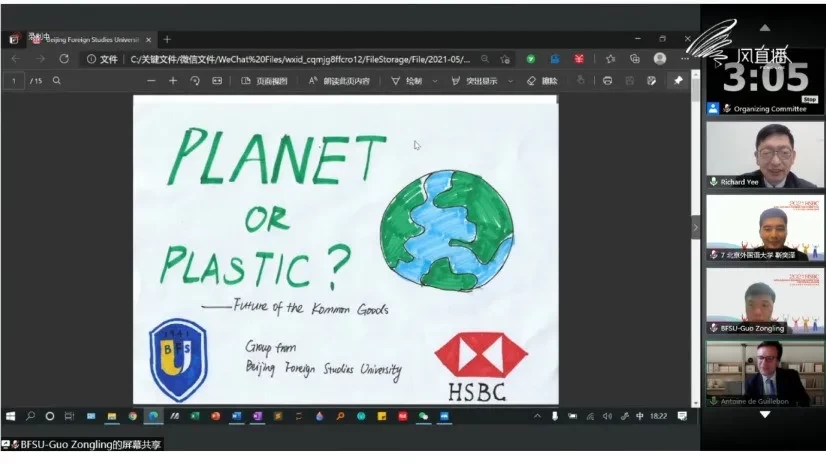Reload the PDF page in browser
The image size is (826, 464).
(x=64, y=59)
